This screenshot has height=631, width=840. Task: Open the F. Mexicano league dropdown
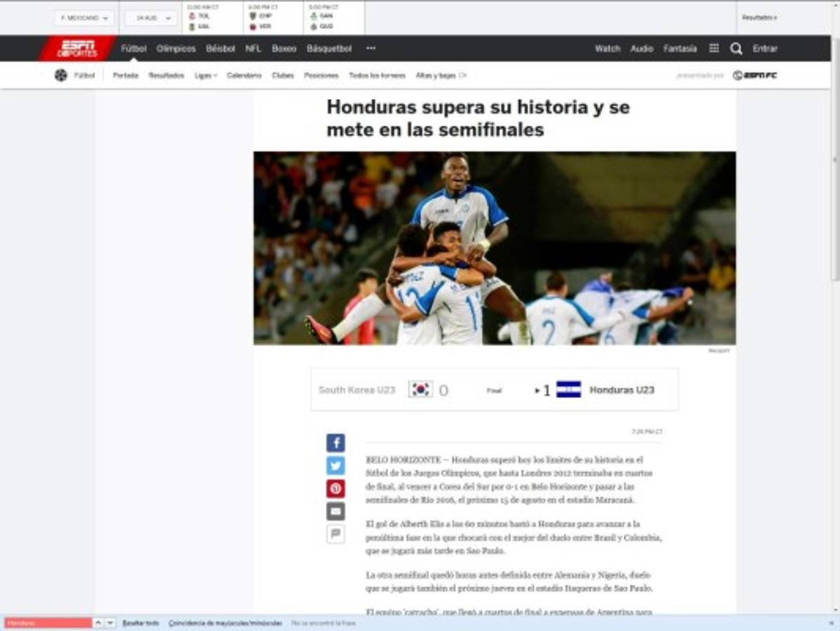pyautogui.click(x=84, y=17)
